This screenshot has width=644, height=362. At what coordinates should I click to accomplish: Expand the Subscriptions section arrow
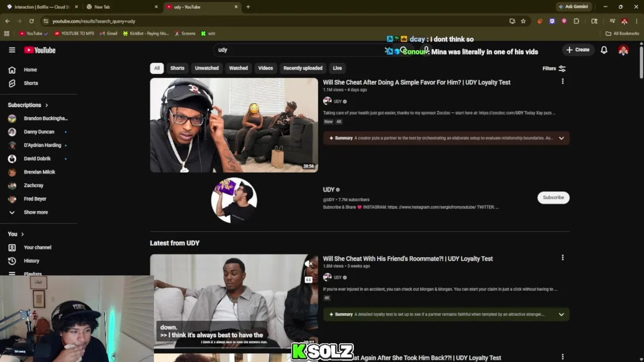47,105
